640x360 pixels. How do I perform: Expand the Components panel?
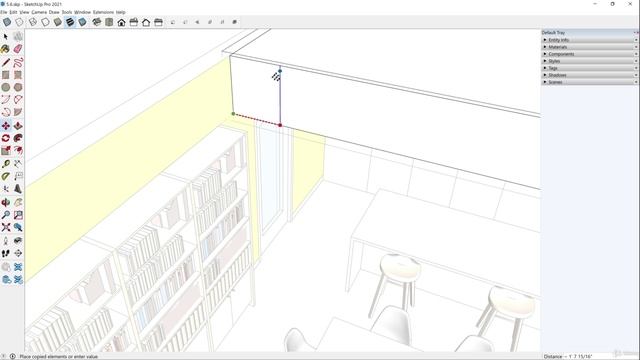click(x=589, y=54)
